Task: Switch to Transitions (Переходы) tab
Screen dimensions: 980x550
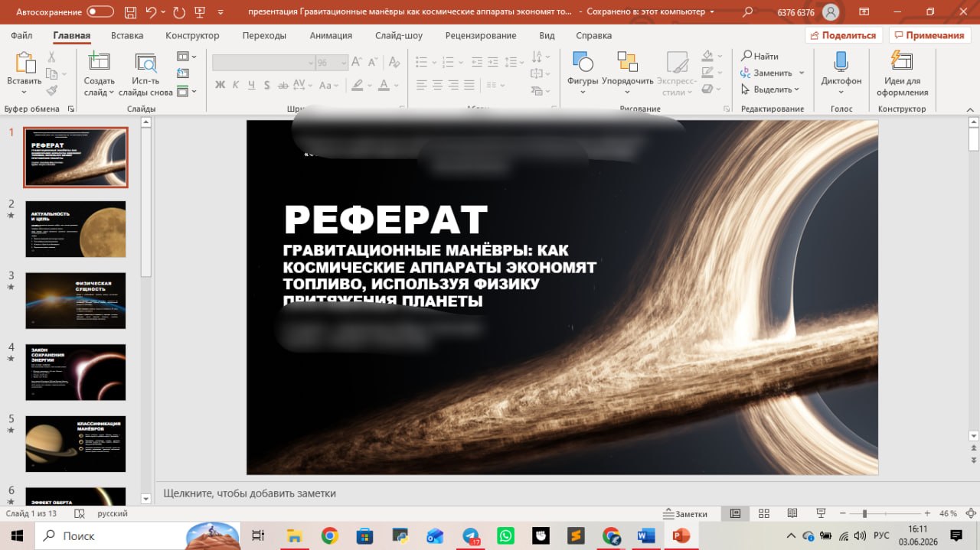Action: [x=264, y=35]
